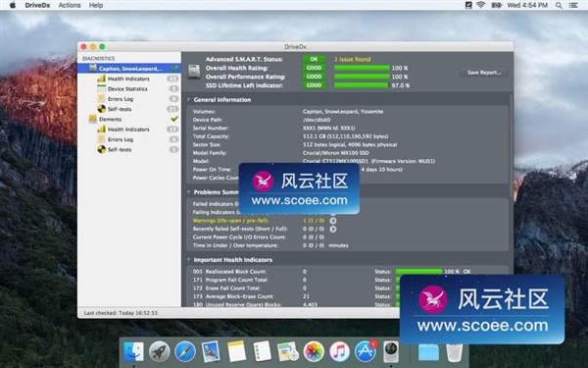Click the green checkmark next to Elements
The image size is (588, 368).
click(174, 119)
